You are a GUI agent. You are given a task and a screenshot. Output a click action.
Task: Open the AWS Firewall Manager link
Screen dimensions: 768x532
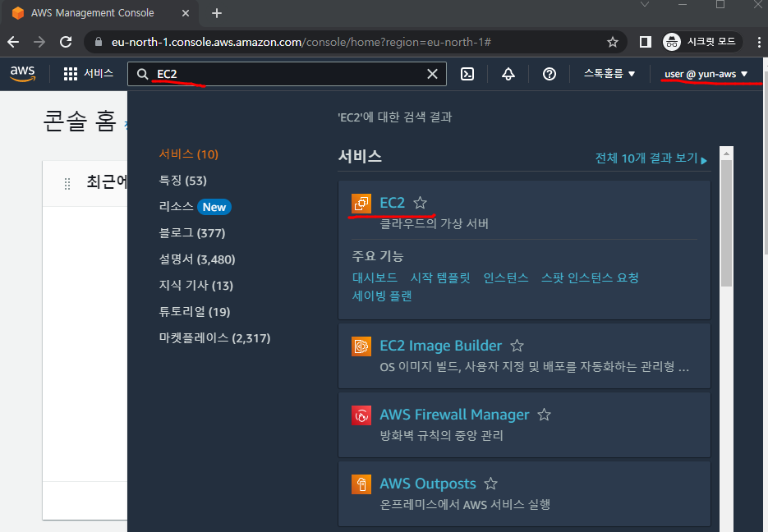point(454,415)
